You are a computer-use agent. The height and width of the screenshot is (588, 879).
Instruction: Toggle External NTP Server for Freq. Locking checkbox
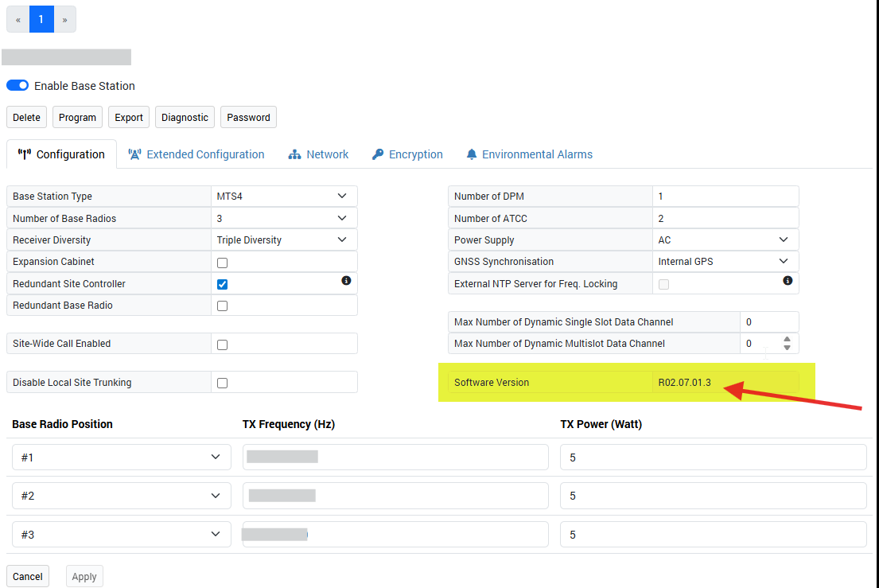coord(663,285)
